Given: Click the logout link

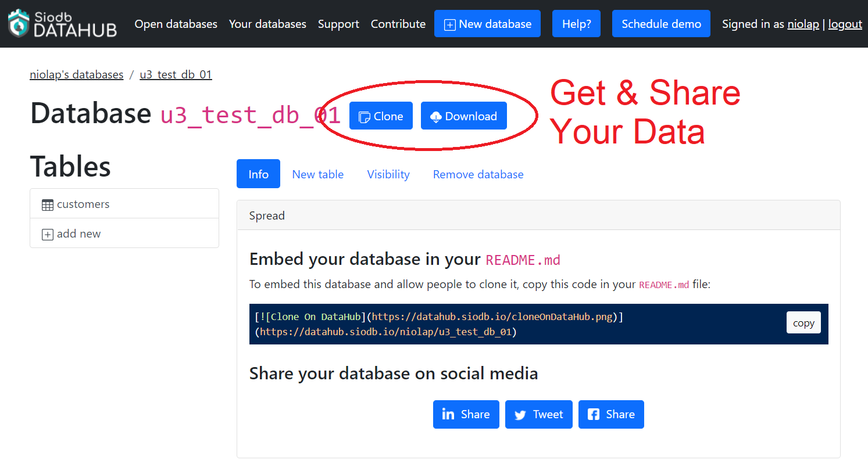Looking at the screenshot, I should click(845, 24).
